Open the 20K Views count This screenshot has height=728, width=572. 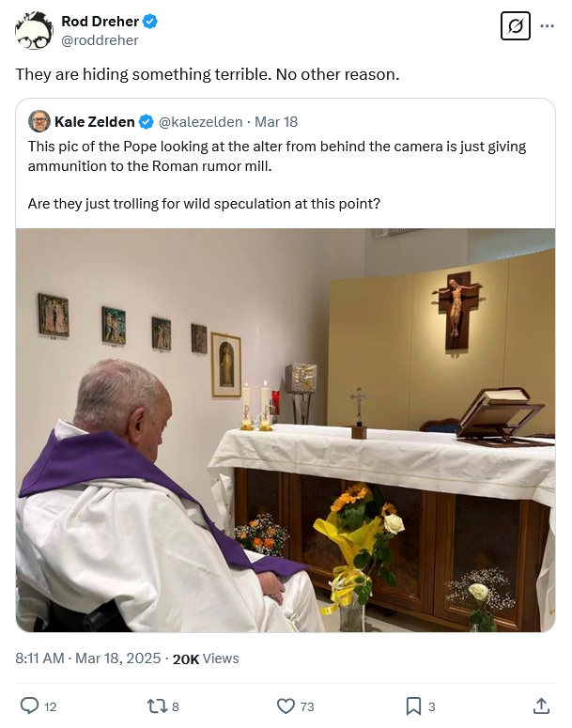tap(206, 658)
